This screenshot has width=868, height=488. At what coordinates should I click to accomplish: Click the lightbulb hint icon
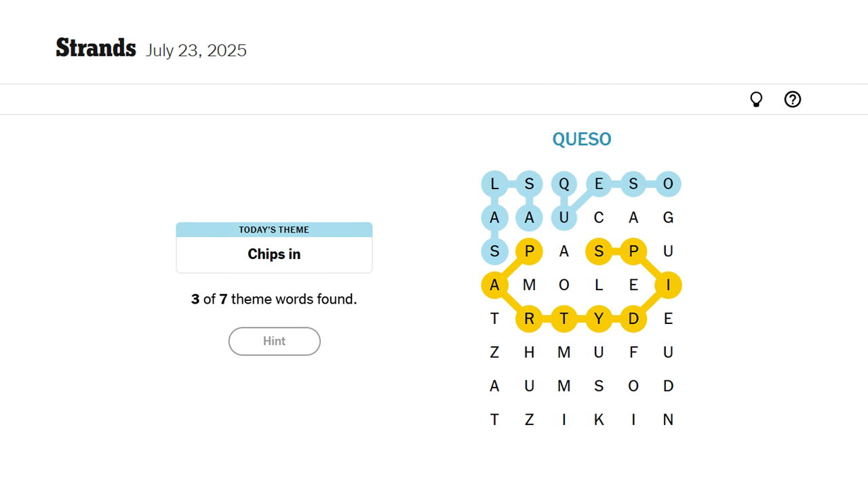tap(756, 100)
